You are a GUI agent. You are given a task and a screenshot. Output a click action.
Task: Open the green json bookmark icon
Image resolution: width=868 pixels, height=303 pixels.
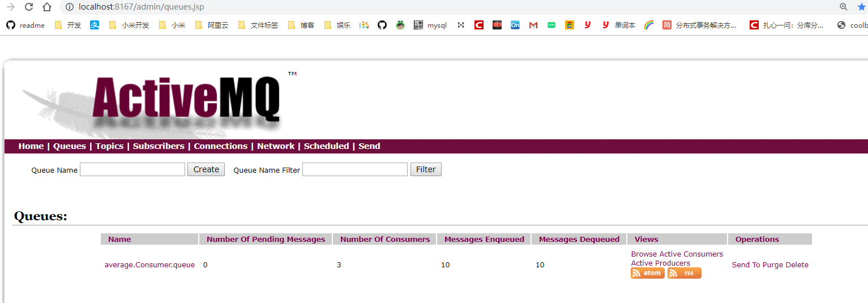pos(551,25)
